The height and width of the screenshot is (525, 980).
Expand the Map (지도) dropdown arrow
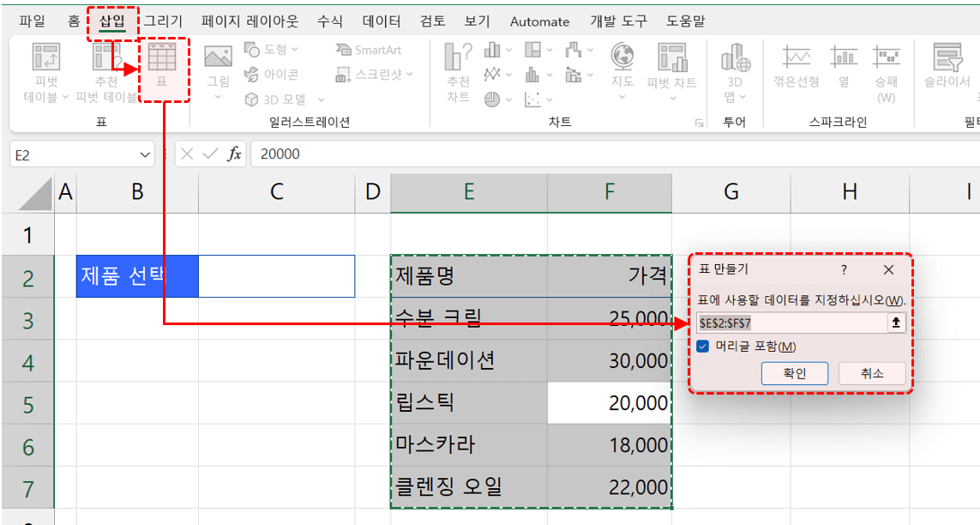622,97
